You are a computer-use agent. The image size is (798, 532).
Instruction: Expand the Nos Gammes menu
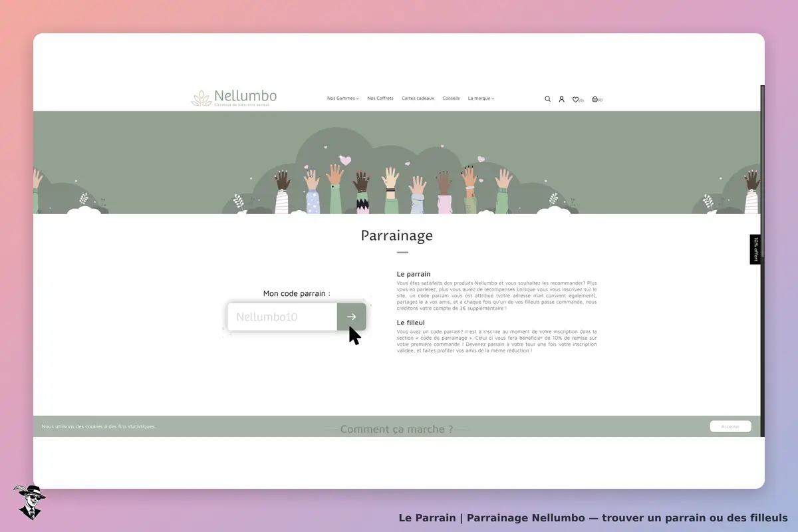343,98
